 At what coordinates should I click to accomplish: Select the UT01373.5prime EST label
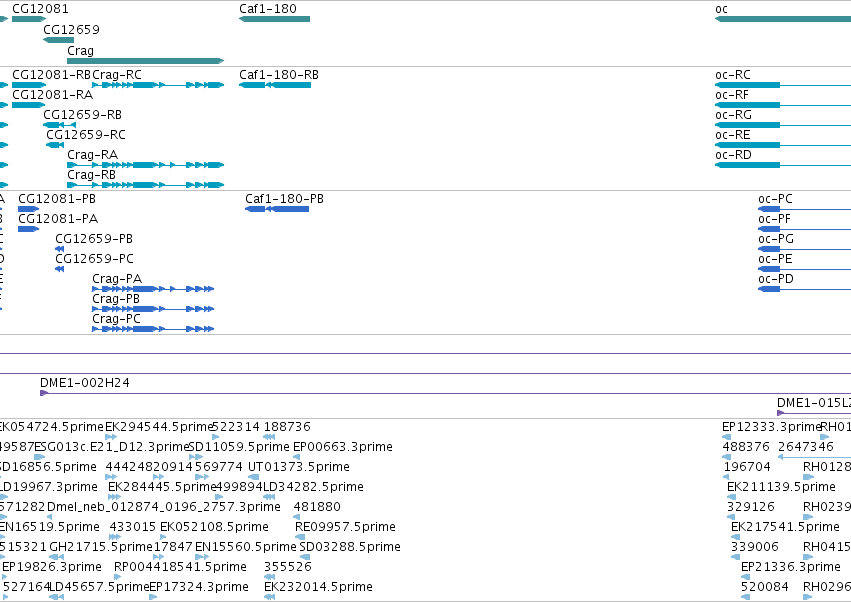click(x=299, y=467)
